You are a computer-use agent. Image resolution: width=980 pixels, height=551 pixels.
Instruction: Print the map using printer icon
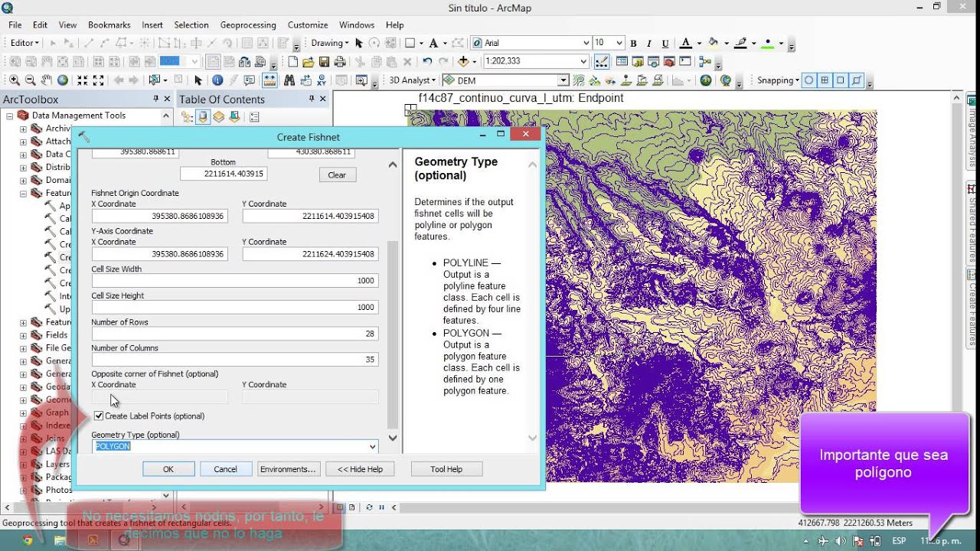pyautogui.click(x=340, y=61)
